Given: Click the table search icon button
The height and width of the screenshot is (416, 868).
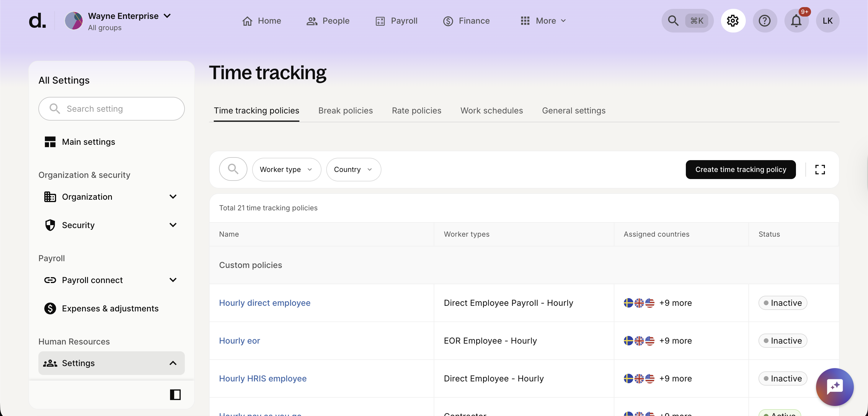Looking at the screenshot, I should tap(233, 169).
